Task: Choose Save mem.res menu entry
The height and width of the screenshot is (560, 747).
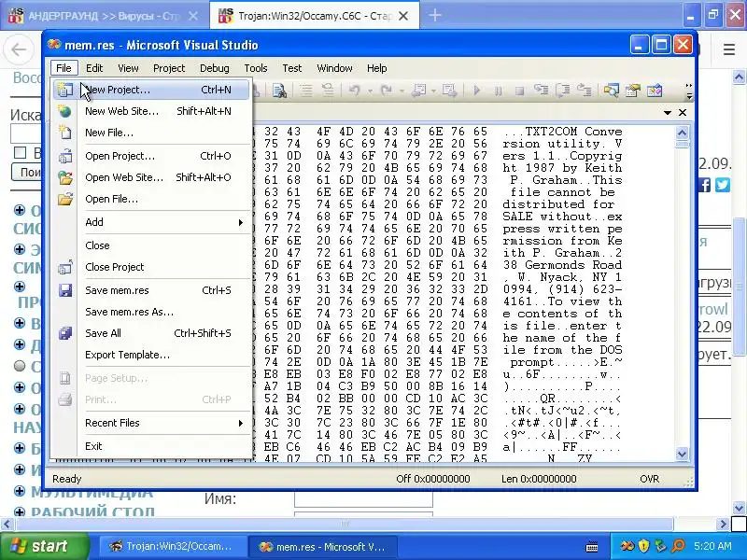Action: coord(150,290)
